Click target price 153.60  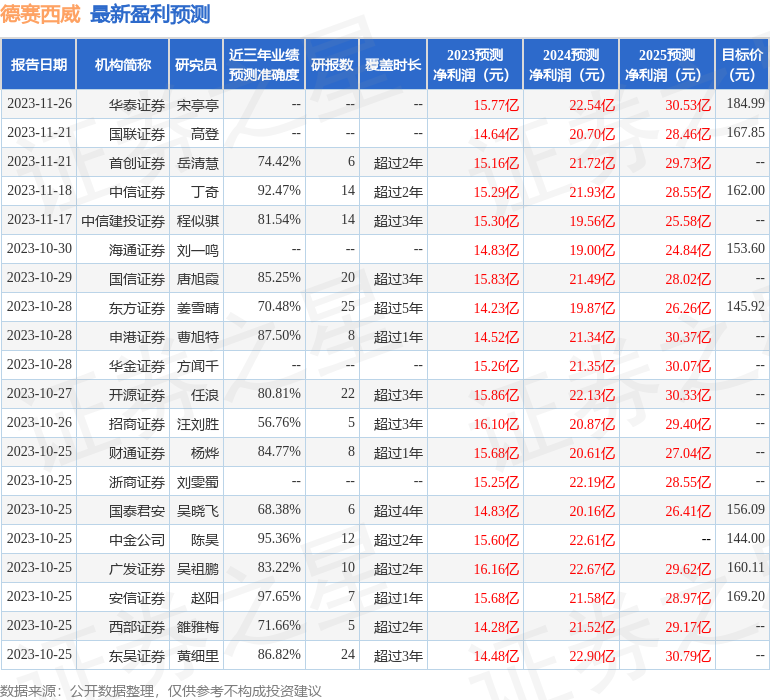[745, 249]
